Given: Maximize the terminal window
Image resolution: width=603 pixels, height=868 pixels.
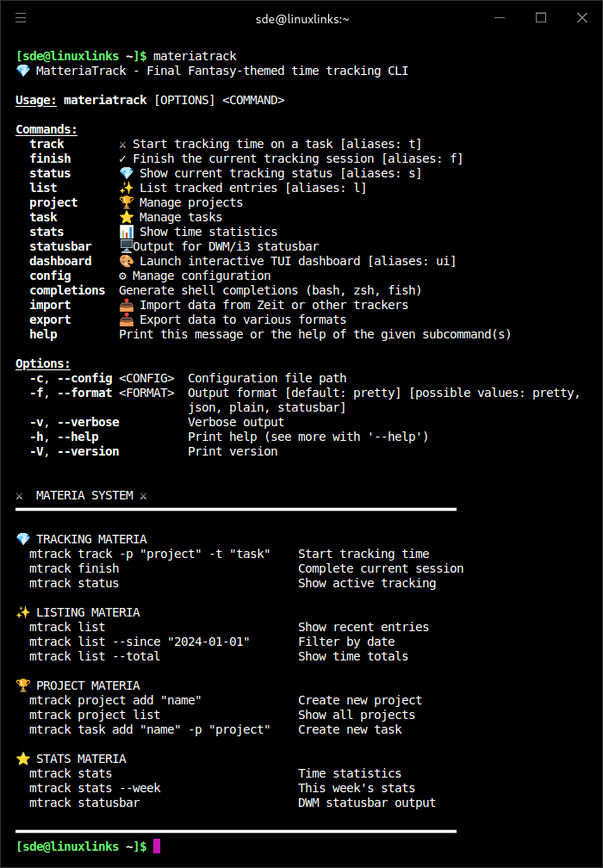Looking at the screenshot, I should point(541,18).
